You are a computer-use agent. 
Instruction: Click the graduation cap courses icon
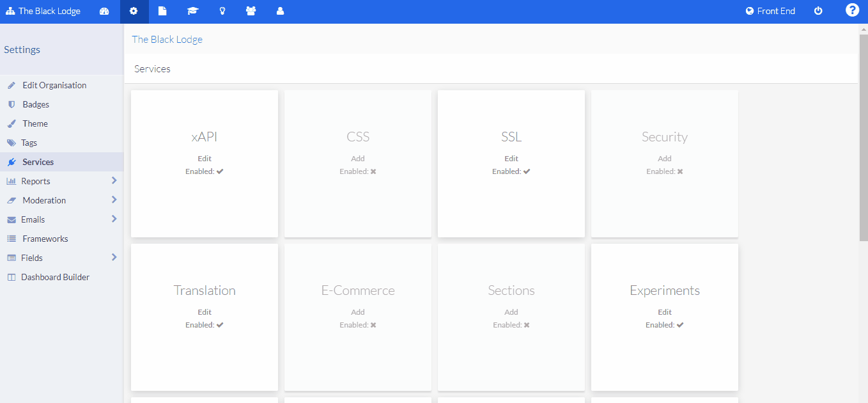[192, 11]
